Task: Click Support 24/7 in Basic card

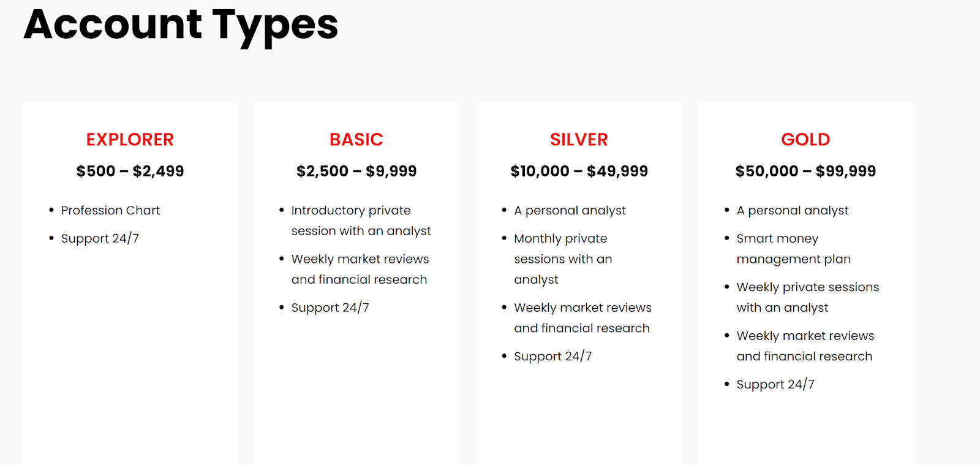Action: tap(330, 308)
